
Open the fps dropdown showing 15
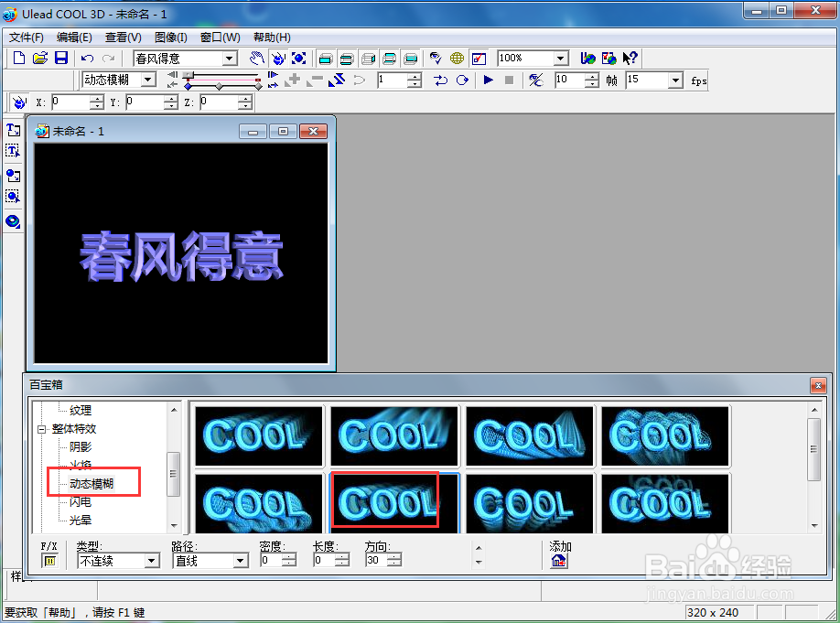(x=676, y=81)
